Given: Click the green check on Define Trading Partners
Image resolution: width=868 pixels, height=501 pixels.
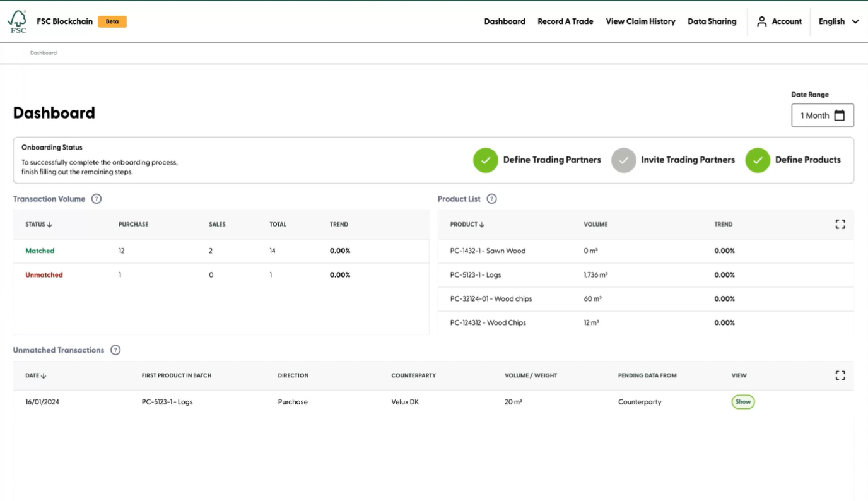Looking at the screenshot, I should click(x=485, y=160).
